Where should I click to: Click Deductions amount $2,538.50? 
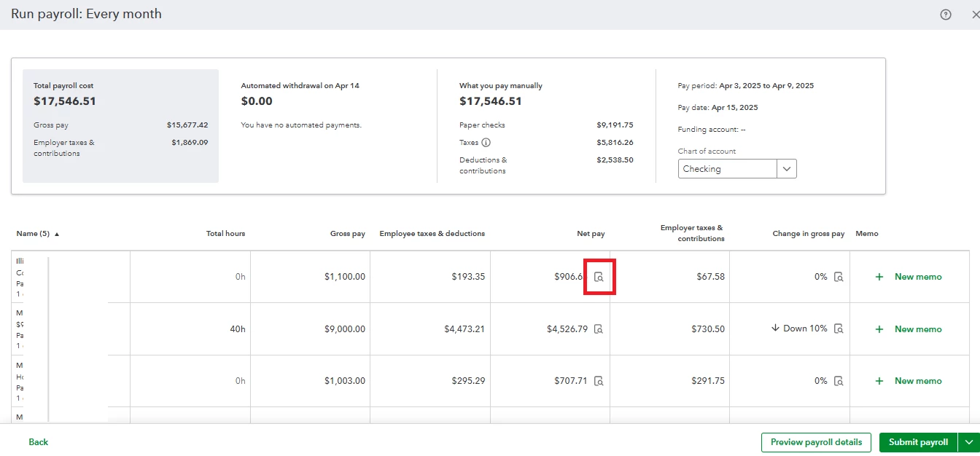(615, 160)
